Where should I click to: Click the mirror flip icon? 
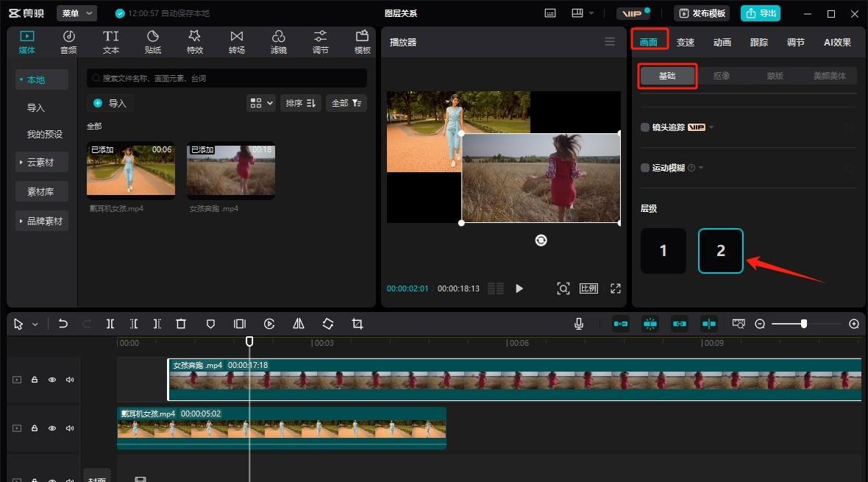point(299,324)
